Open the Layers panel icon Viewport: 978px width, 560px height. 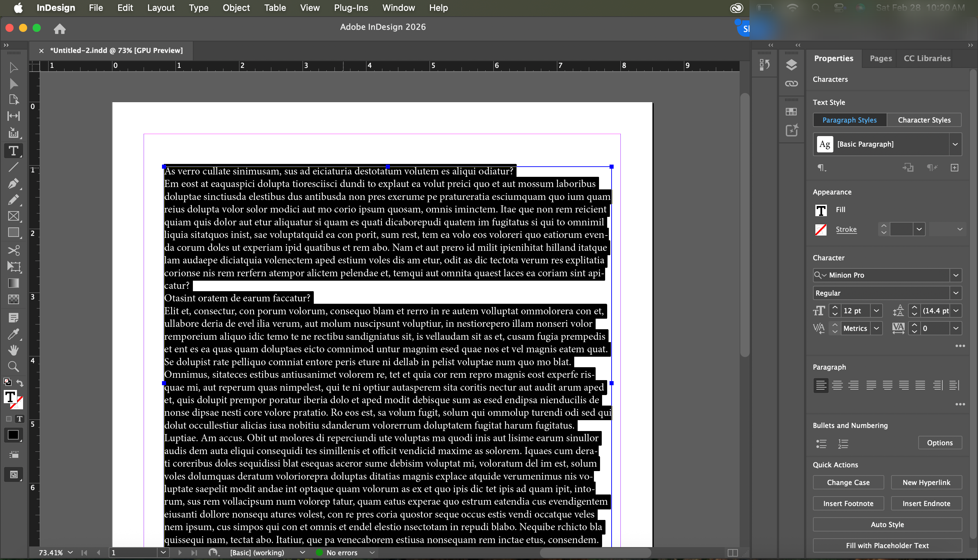point(791,65)
